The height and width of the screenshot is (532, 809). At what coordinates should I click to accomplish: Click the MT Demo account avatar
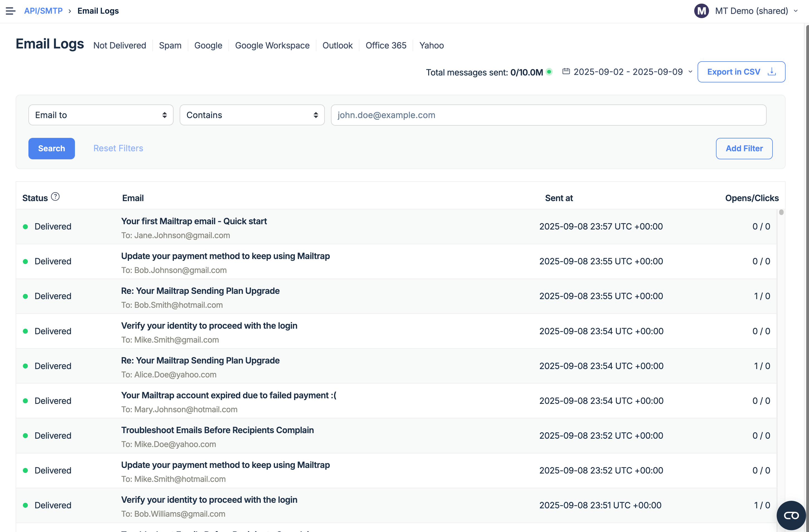(701, 11)
